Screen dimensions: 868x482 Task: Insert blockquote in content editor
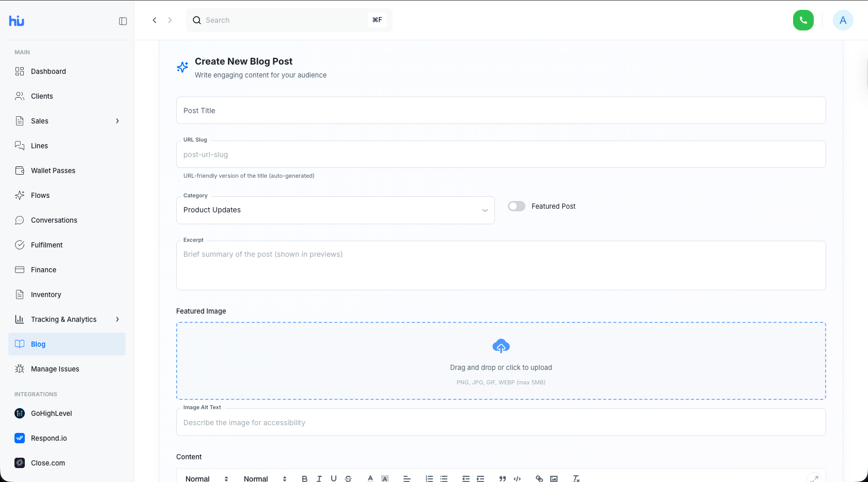[x=503, y=478]
